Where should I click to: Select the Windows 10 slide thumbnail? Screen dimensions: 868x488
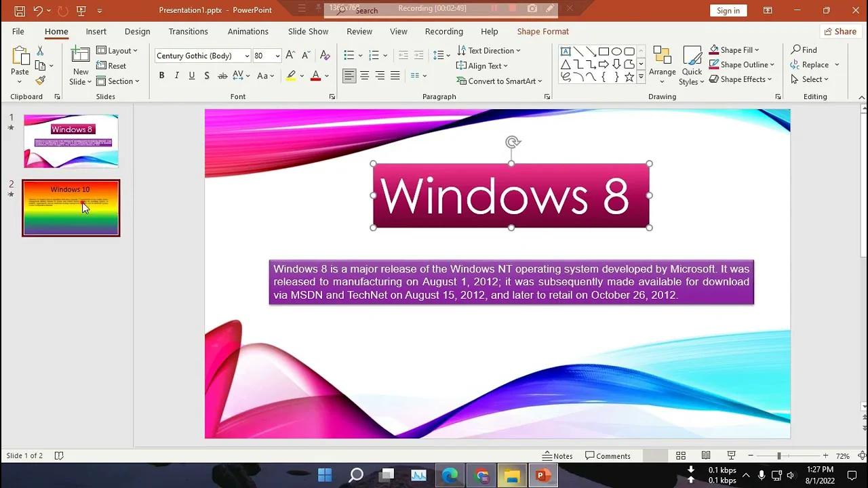tap(71, 208)
